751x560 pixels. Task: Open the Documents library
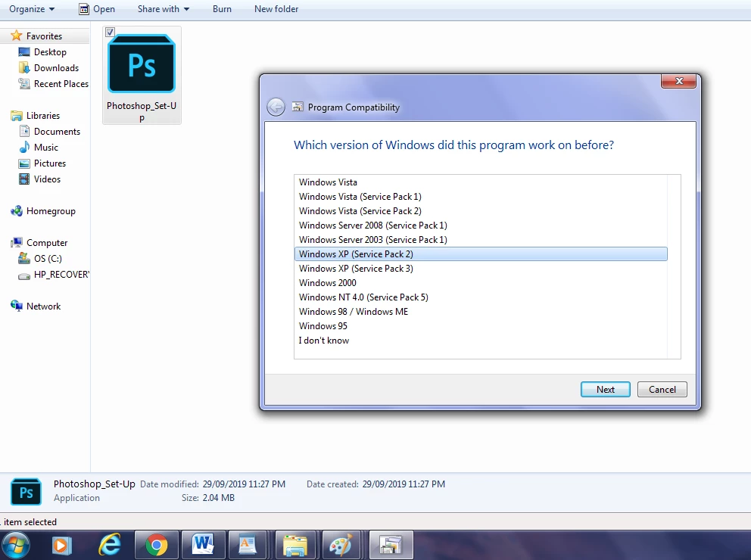point(57,131)
